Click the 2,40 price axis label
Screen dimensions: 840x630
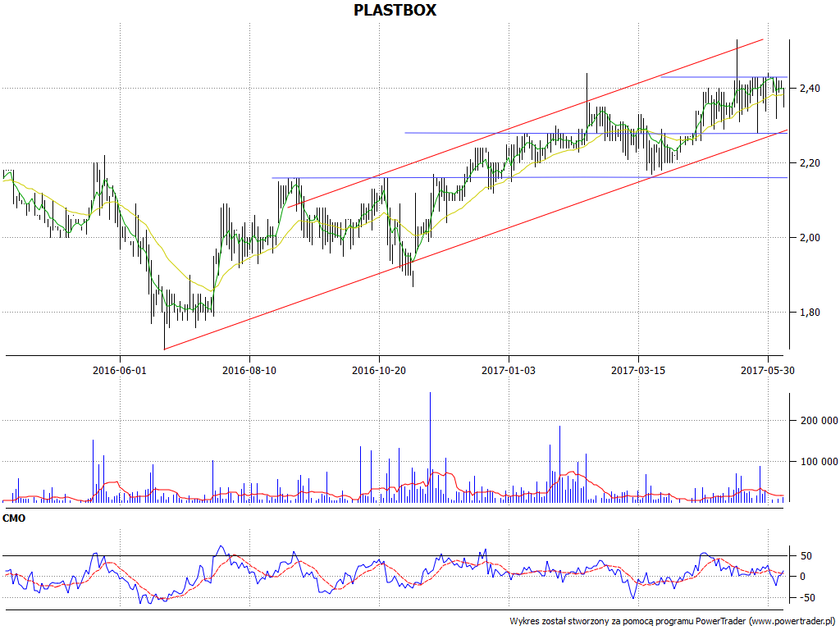pyautogui.click(x=810, y=88)
